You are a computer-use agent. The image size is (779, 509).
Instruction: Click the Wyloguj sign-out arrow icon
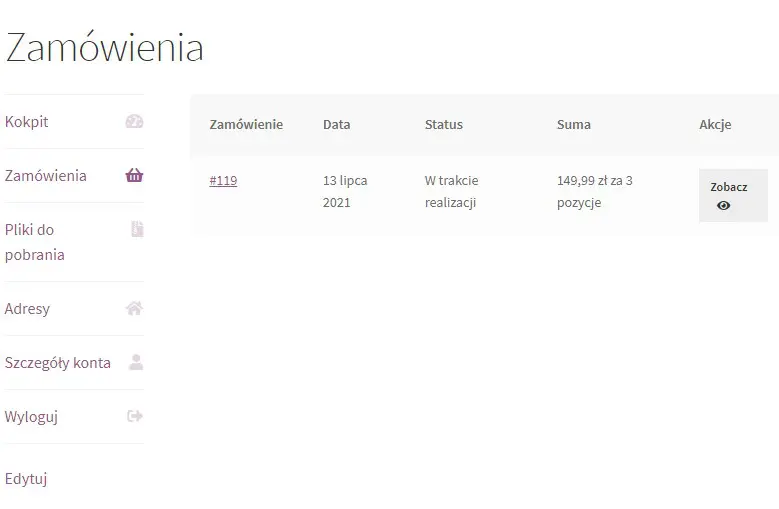(x=135, y=417)
